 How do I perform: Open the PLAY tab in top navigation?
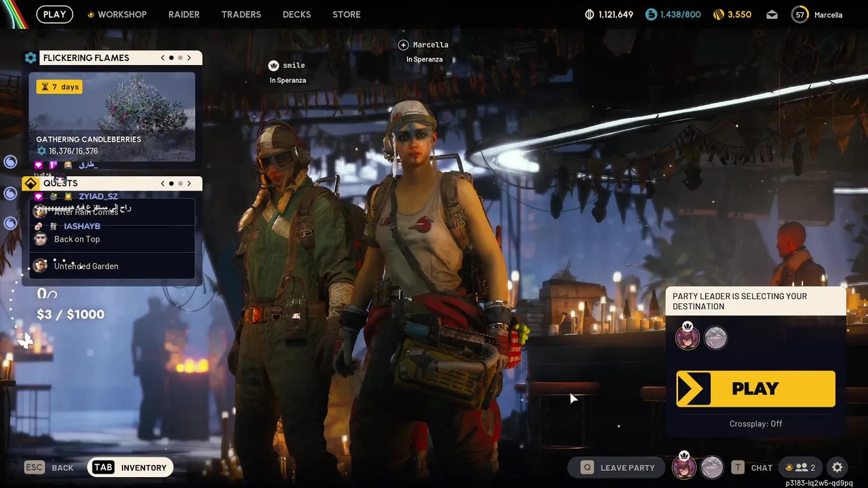(x=54, y=14)
